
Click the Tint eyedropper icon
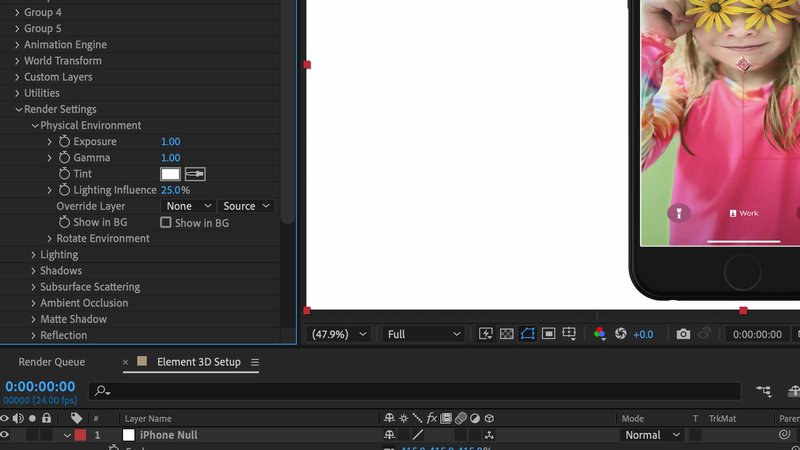tap(195, 174)
